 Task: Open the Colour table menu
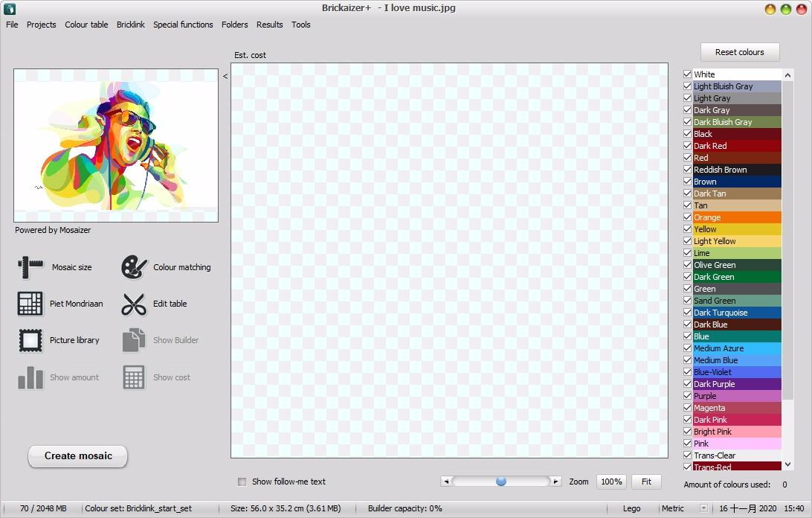point(86,25)
